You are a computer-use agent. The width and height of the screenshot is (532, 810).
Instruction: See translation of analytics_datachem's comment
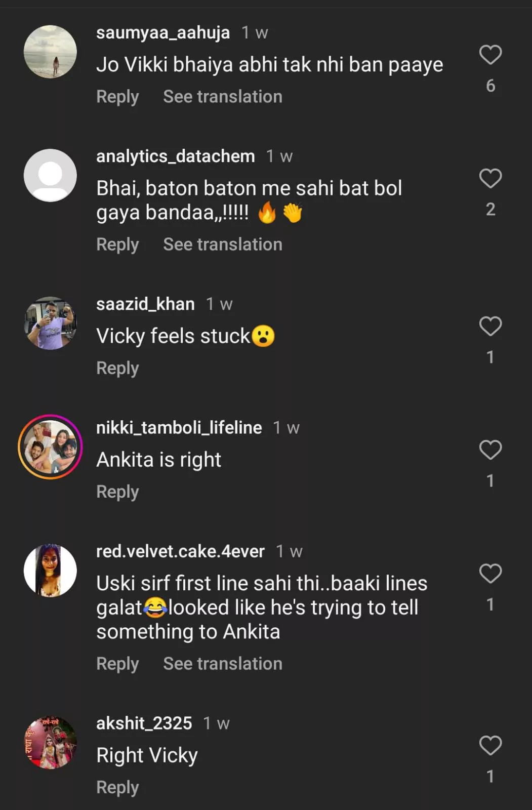[x=222, y=245]
